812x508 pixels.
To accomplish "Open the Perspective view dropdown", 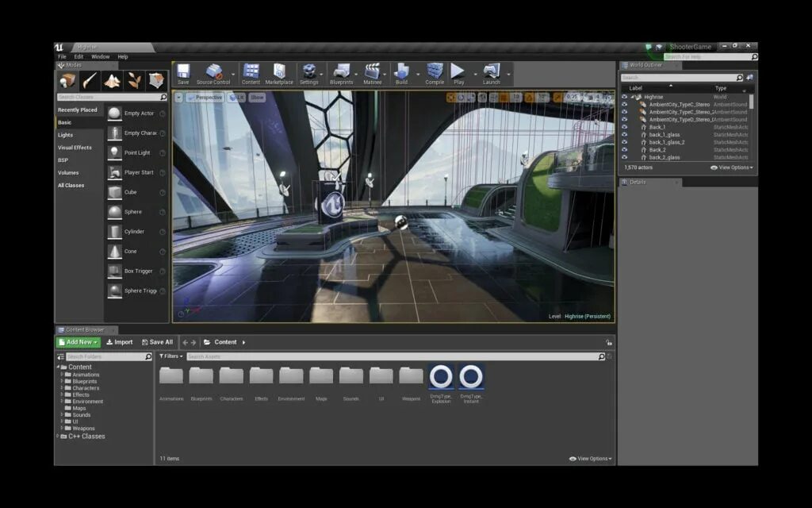I will (x=205, y=98).
